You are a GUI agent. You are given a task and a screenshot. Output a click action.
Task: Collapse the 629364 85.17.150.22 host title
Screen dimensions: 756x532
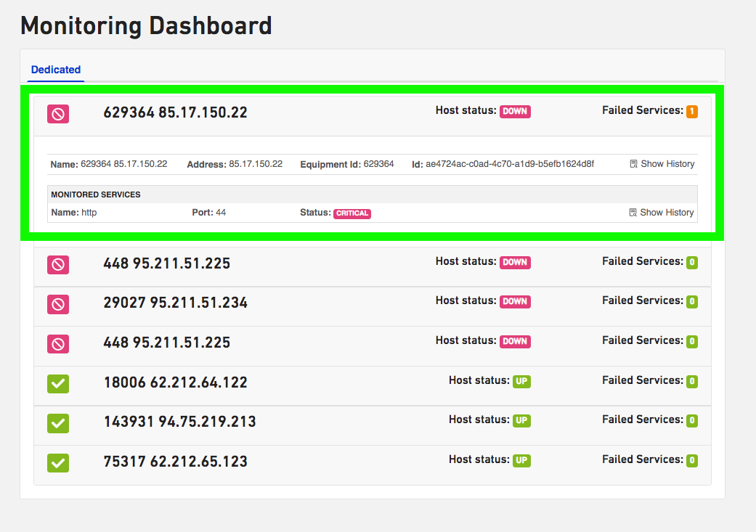[175, 112]
